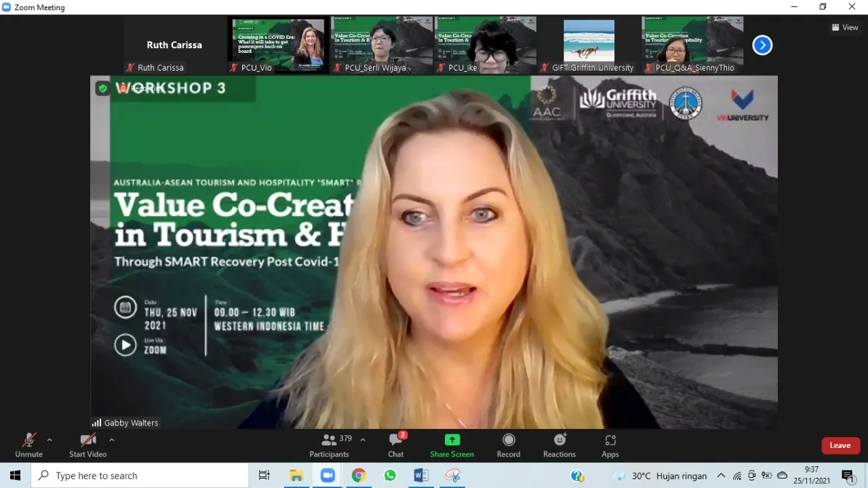Open the Zoom Apps panel
868x488 pixels.
pos(610,445)
